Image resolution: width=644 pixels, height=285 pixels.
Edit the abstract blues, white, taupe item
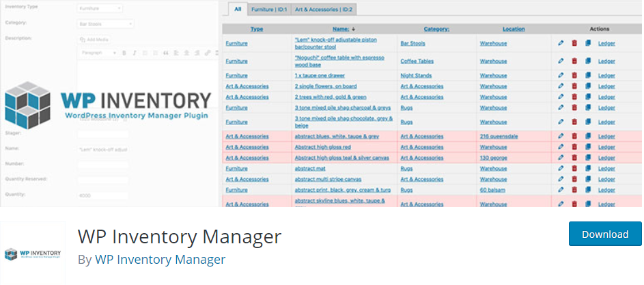(561, 136)
